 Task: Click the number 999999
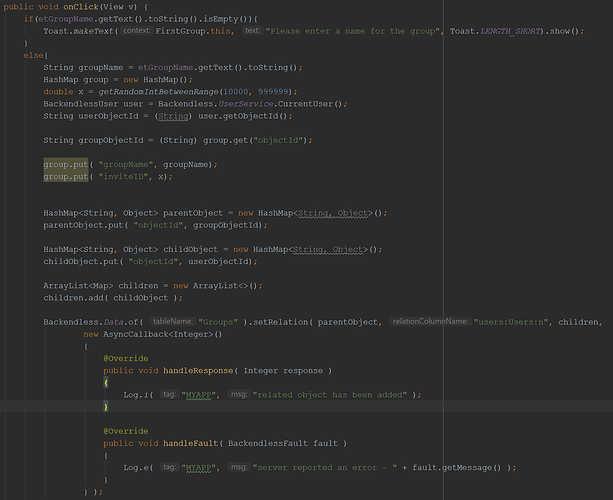coord(273,91)
